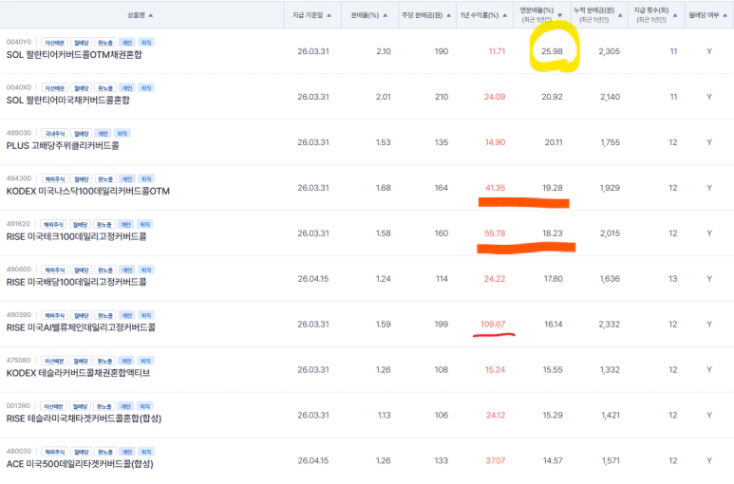Click 1년 수익률 value 109.67
734x484 pixels.
coord(493,324)
